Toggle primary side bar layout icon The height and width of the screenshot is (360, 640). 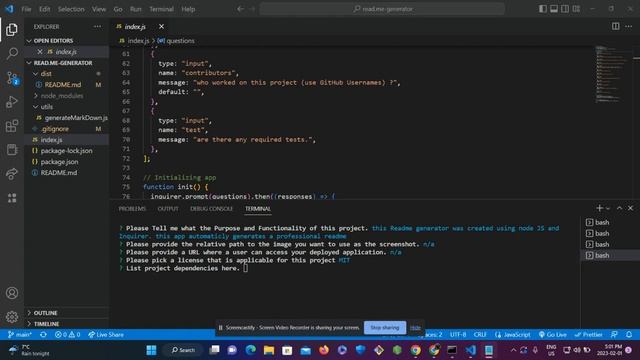tap(542, 9)
